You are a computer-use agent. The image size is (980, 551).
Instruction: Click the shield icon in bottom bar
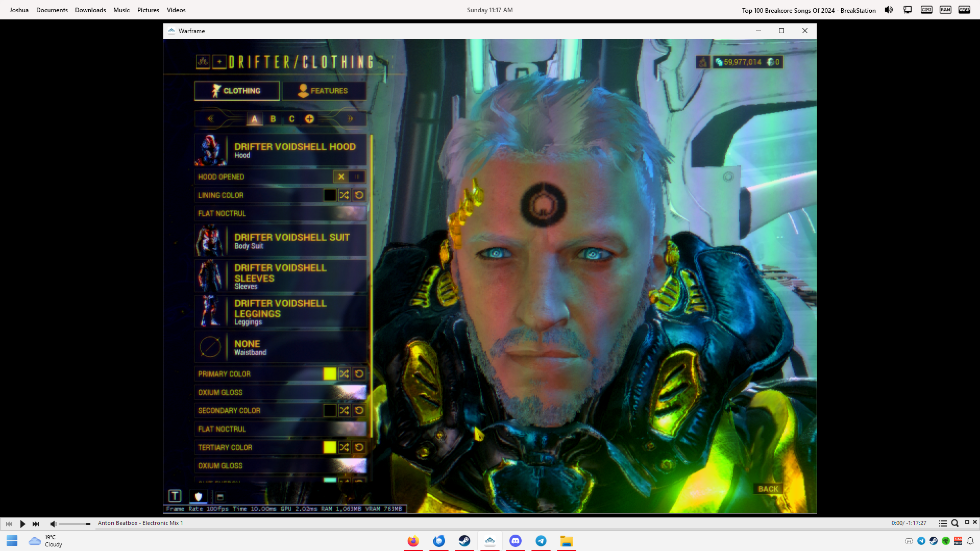click(x=199, y=496)
